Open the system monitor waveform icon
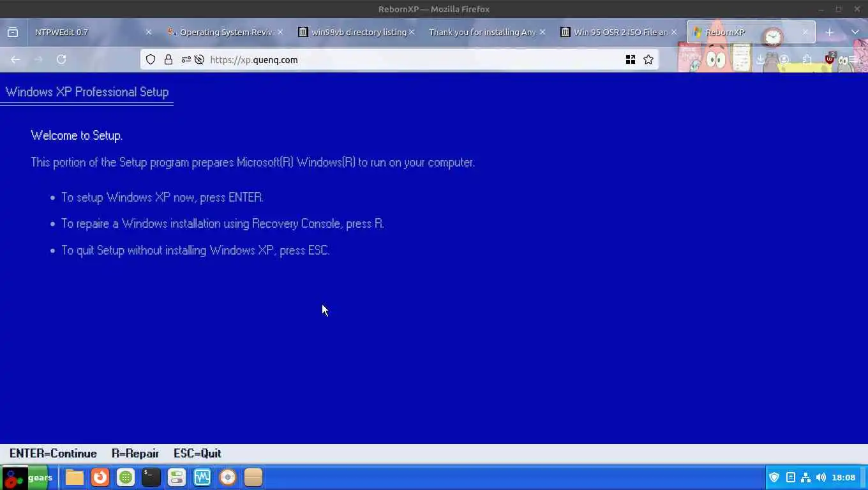Image resolution: width=868 pixels, height=490 pixels. point(202,477)
